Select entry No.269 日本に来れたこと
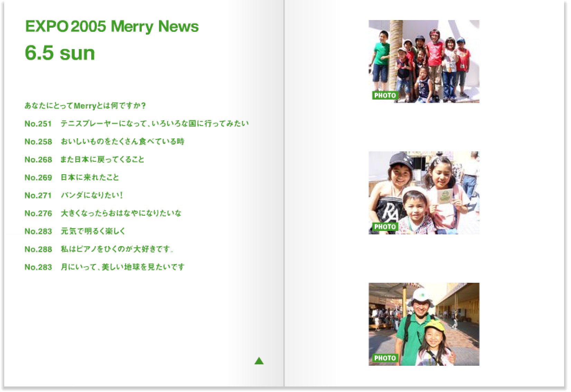 coord(72,178)
